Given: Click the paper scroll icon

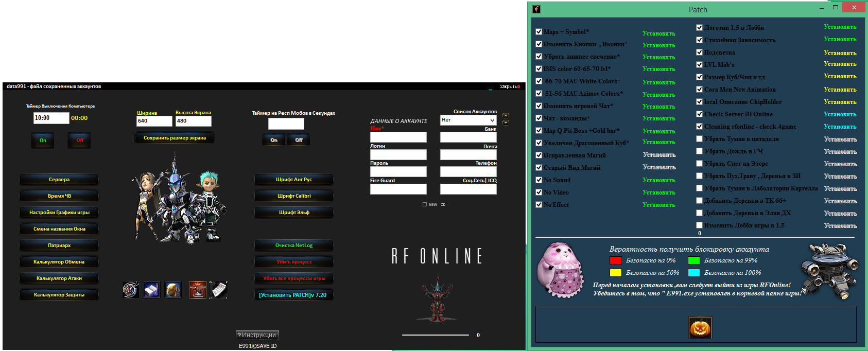Looking at the screenshot, I should [219, 290].
